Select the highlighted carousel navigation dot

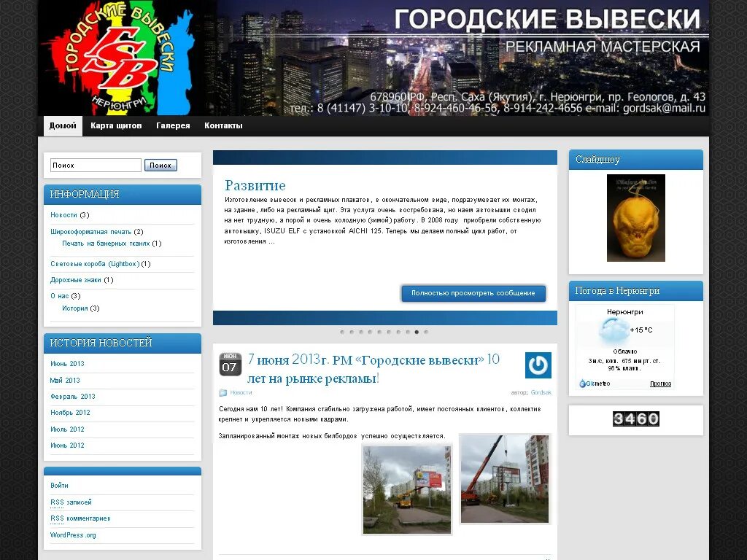pos(416,332)
